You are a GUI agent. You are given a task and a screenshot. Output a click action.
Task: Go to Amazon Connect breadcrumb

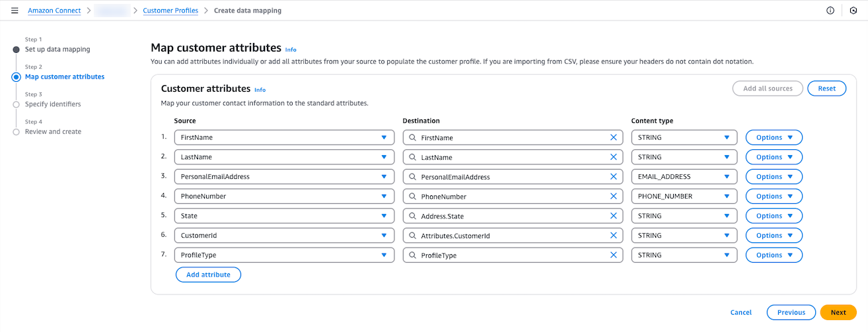pos(54,11)
